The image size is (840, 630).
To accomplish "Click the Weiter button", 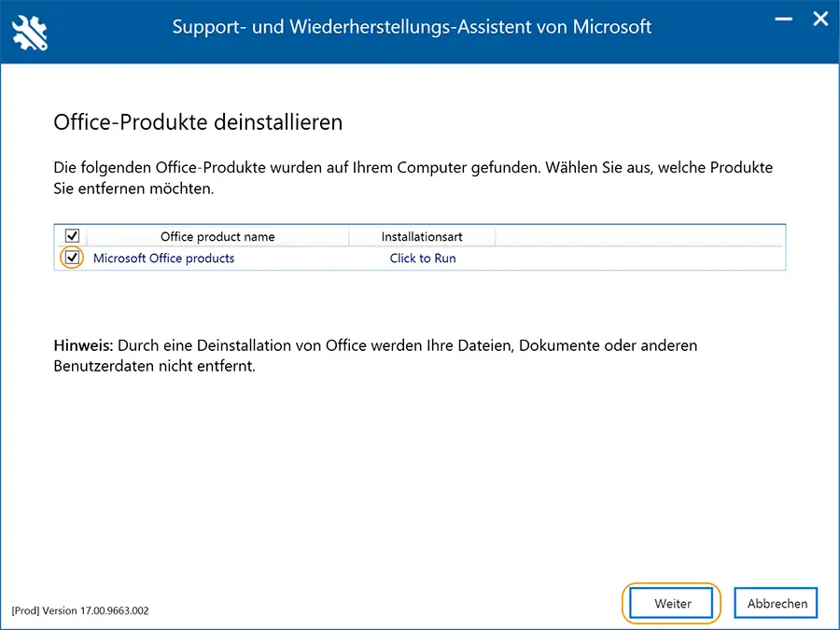I will coord(671,603).
